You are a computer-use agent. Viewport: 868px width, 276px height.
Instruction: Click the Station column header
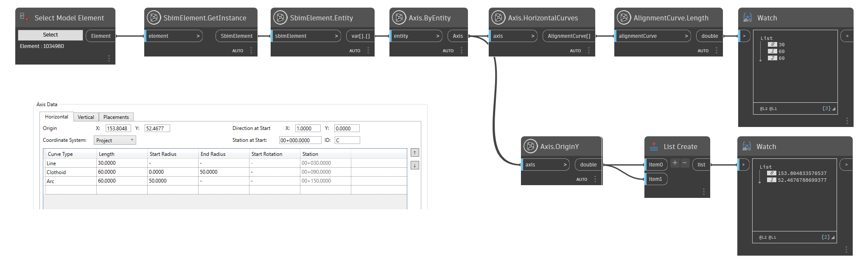tap(325, 154)
